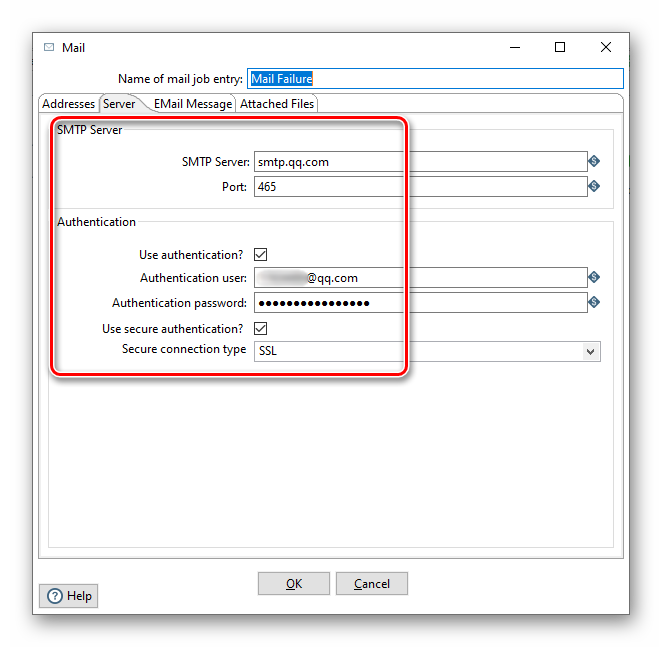The image size is (662, 647).
Task: Toggle the Use authentication checkbox
Action: click(x=260, y=255)
